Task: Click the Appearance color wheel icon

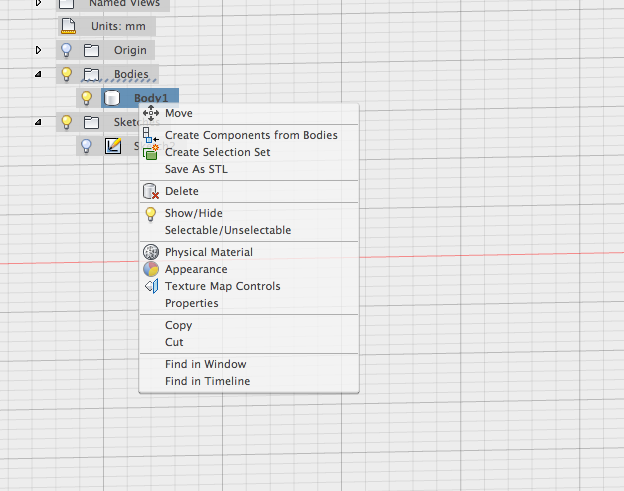Action: (x=151, y=269)
